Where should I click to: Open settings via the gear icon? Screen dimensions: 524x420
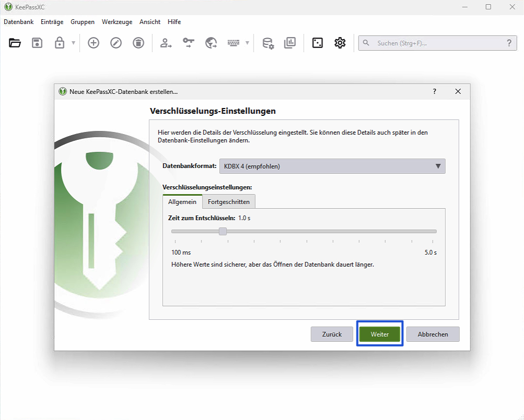click(340, 43)
